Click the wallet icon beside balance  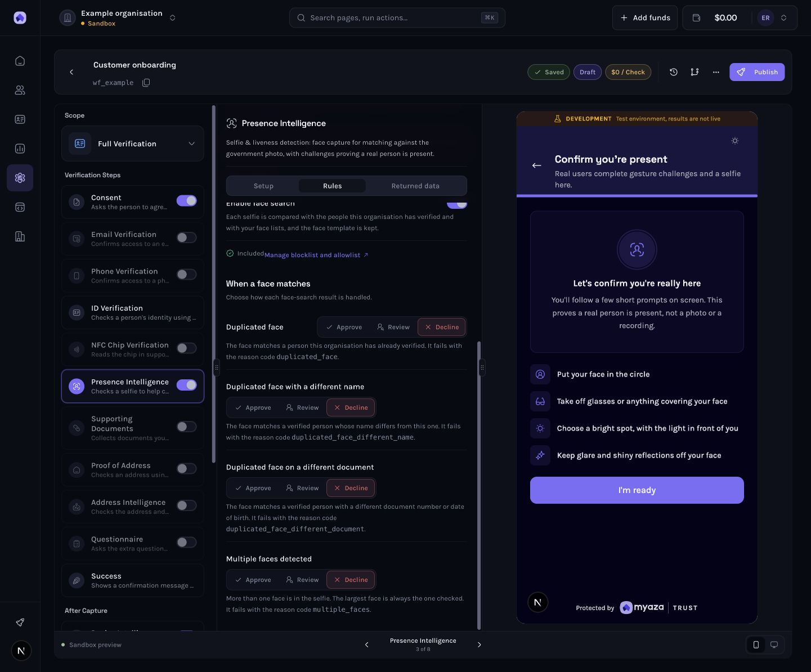point(696,18)
